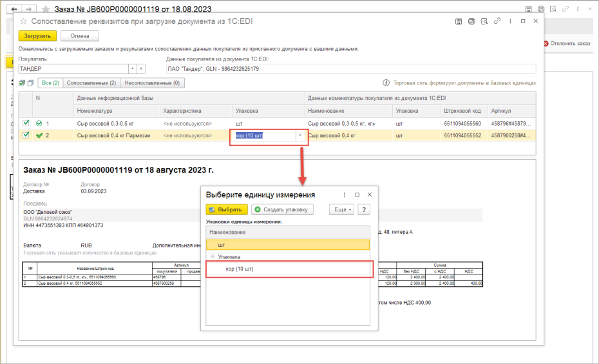Uncheck all rows icon above the table

click(30, 83)
